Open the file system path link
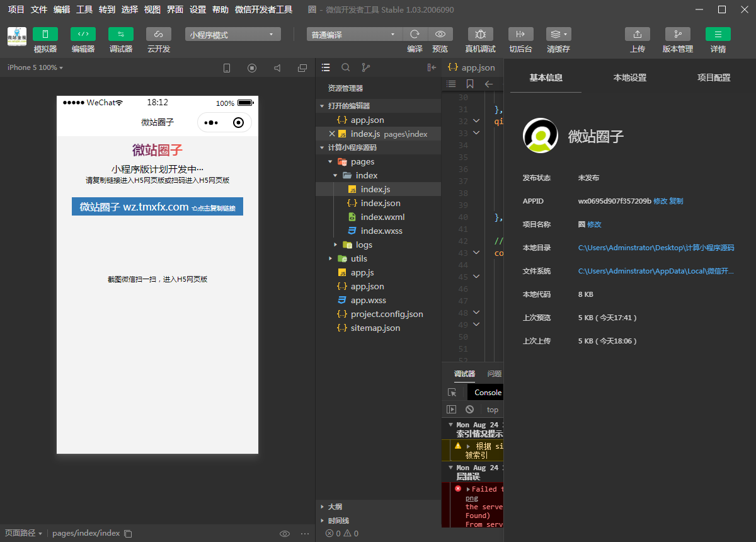 656,271
